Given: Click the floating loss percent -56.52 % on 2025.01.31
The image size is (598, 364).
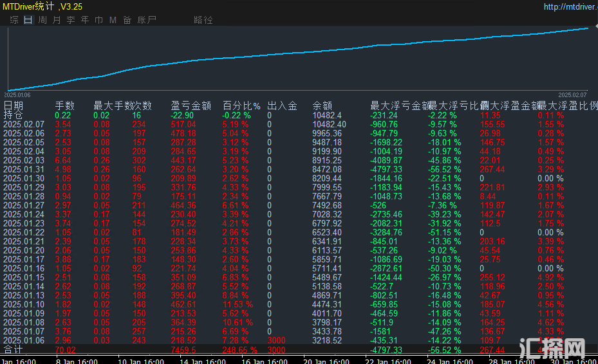Looking at the screenshot, I should 444,169.
